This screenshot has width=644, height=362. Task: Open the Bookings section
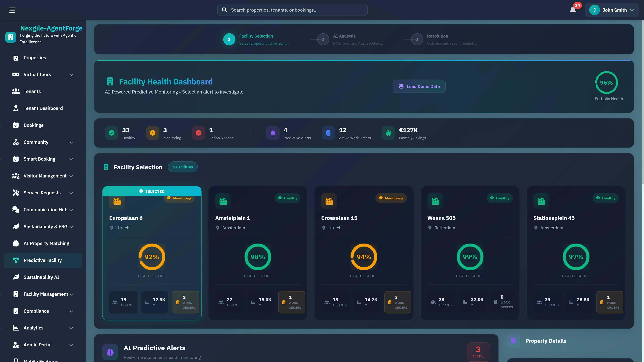pyautogui.click(x=33, y=125)
